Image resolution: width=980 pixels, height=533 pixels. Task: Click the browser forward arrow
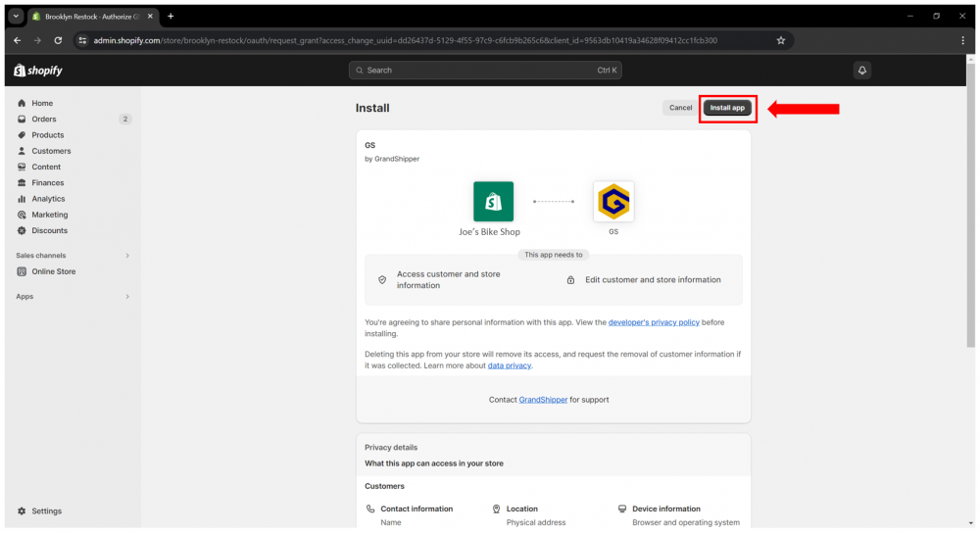(x=37, y=40)
